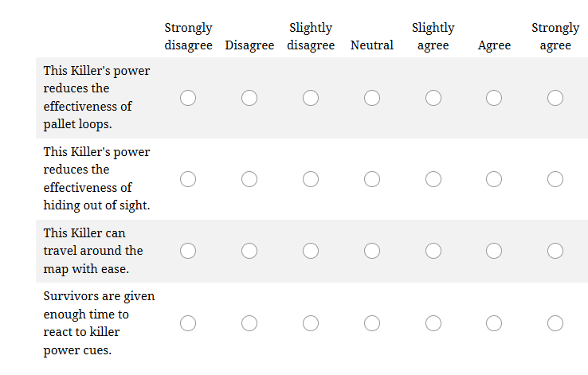Screen dimensions: 588x375
Task: Select Agree for pallet loops statement
Action: 494,98
